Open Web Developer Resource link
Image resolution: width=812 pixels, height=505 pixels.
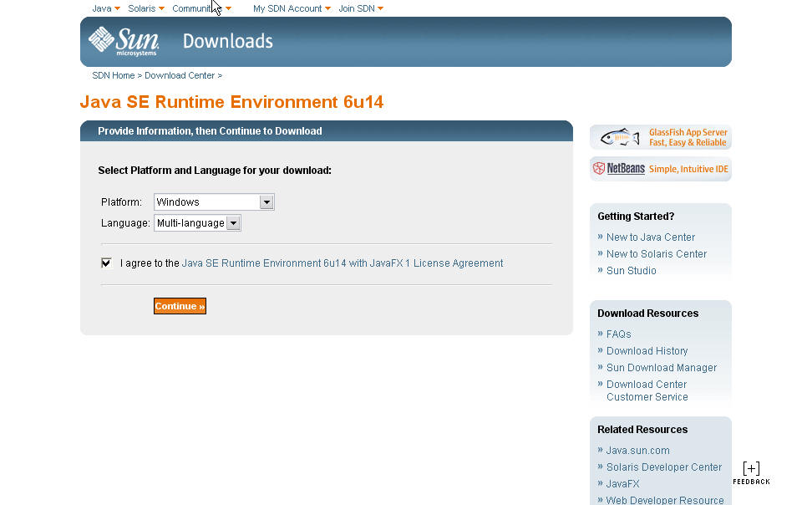coord(665,500)
